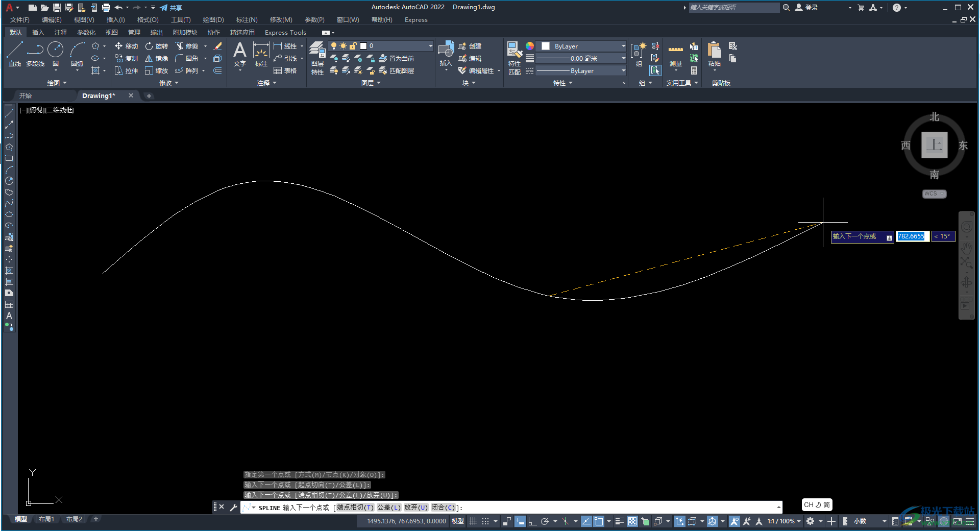The width and height of the screenshot is (980, 531).
Task: Select the Line (直线) tool in ribbon
Action: point(15,54)
